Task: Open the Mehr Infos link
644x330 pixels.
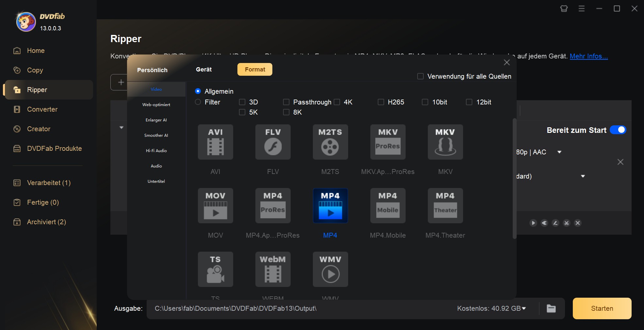Action: (589, 56)
